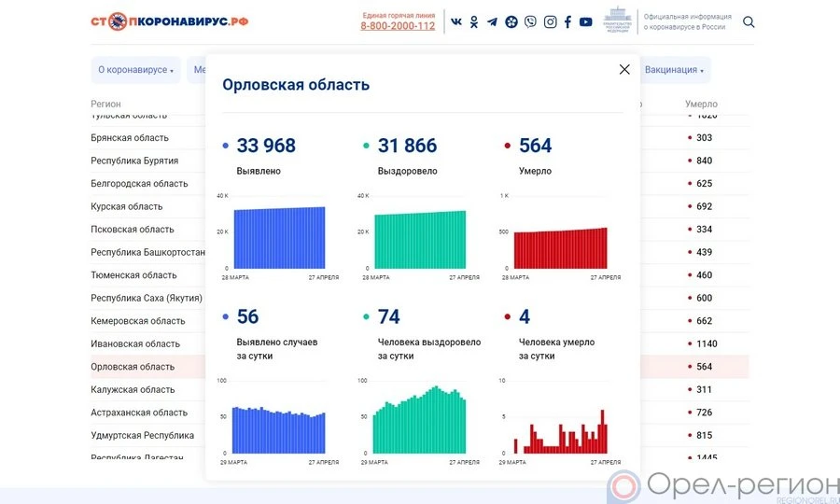Open the Telegram channel icon

tap(492, 21)
